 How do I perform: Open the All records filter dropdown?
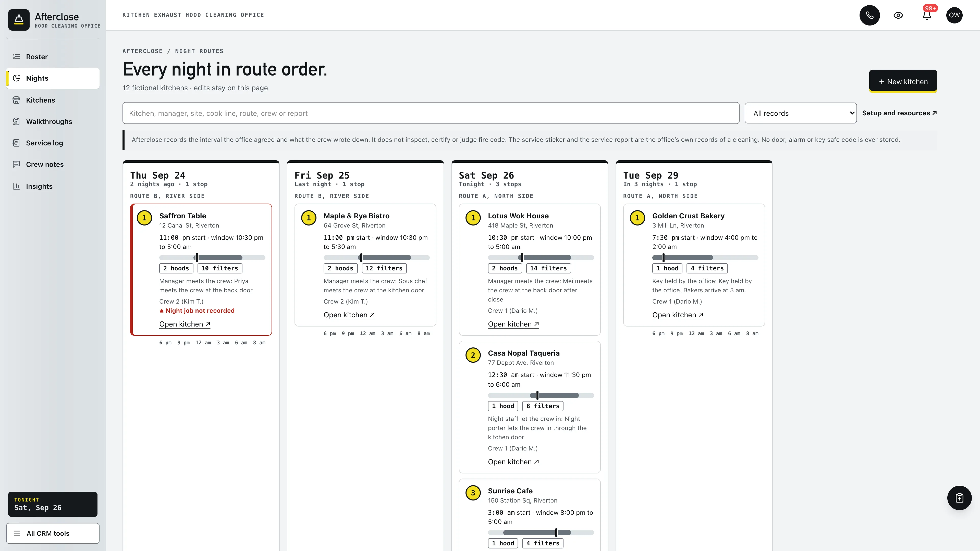pos(800,113)
